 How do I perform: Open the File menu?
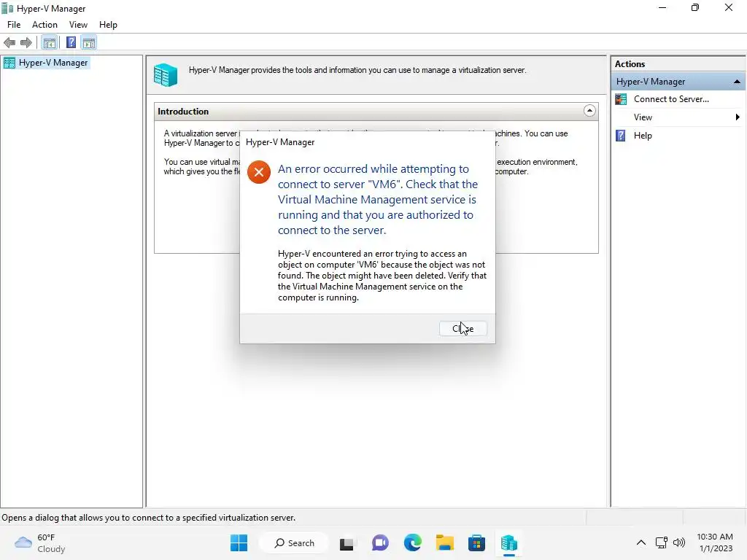(x=14, y=25)
